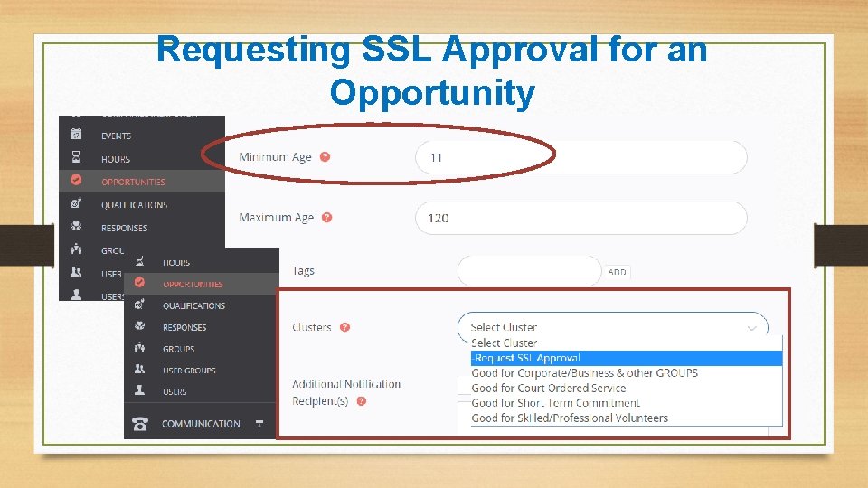Open the Select Cluster dropdown chevron
868x488 pixels.
tap(751, 328)
